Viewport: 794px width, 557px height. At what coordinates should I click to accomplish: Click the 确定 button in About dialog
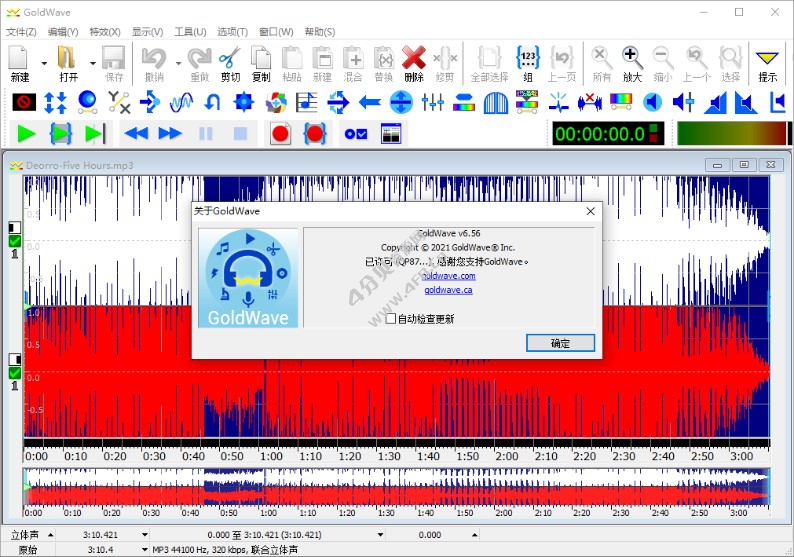[x=560, y=343]
